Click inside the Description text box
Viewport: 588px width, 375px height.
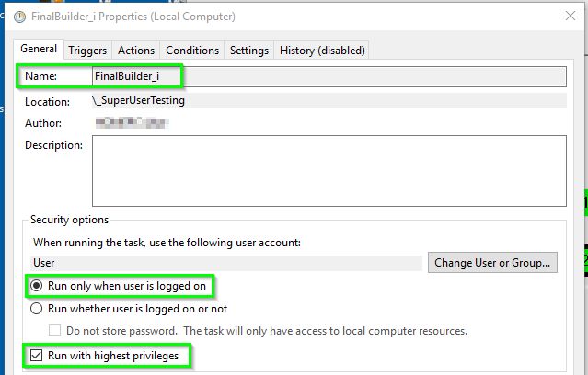(329, 171)
